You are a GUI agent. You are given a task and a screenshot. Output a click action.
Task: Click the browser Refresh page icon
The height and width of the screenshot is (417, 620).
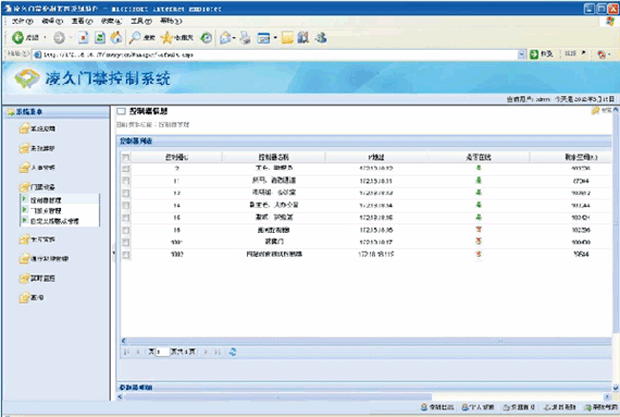click(x=99, y=37)
